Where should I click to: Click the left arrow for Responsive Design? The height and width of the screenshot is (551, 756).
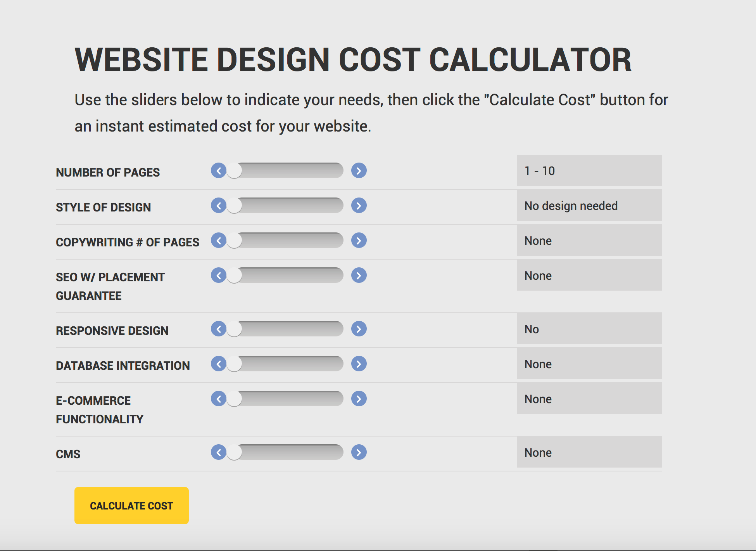(x=219, y=329)
